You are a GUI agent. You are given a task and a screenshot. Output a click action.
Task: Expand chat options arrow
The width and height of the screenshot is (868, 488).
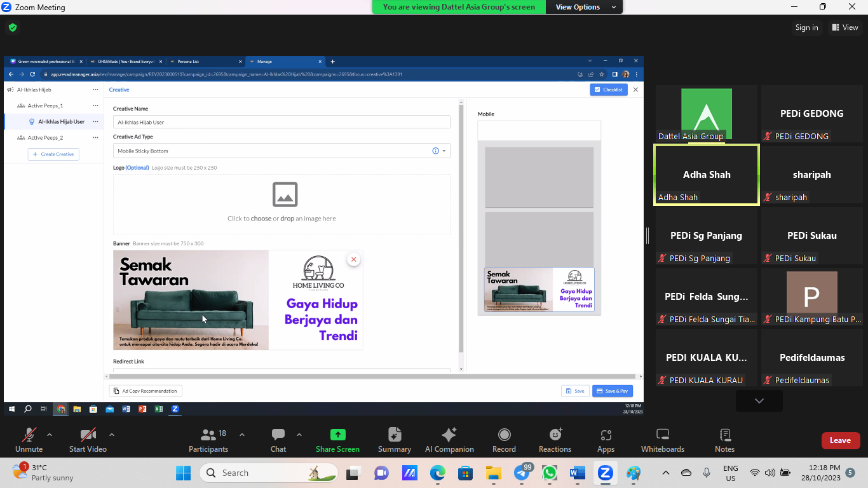299,435
